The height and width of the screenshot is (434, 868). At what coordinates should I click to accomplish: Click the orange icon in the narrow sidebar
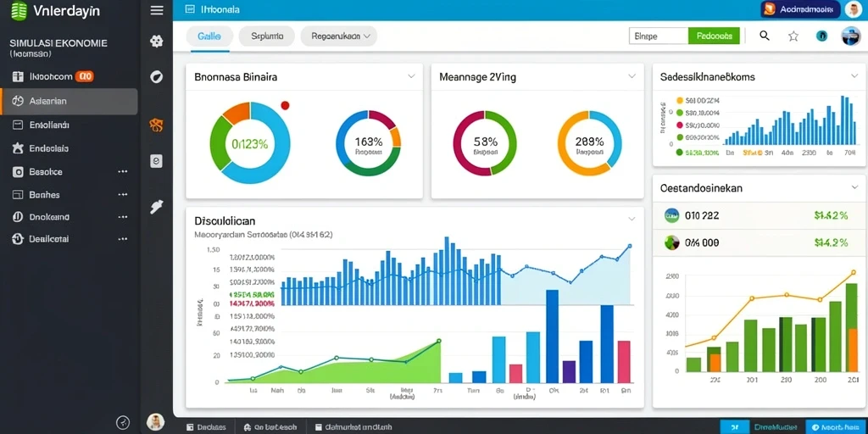(x=157, y=125)
